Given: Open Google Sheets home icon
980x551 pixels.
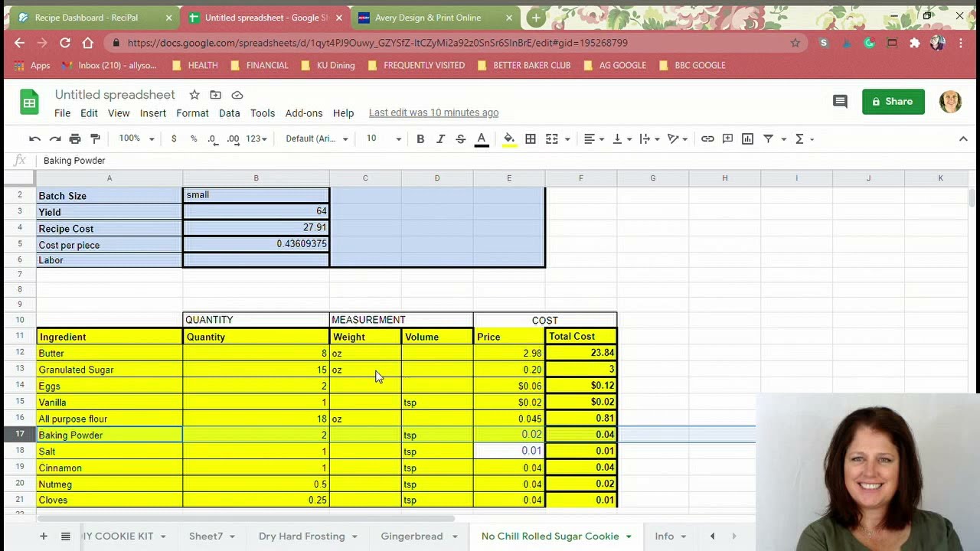Looking at the screenshot, I should [29, 103].
